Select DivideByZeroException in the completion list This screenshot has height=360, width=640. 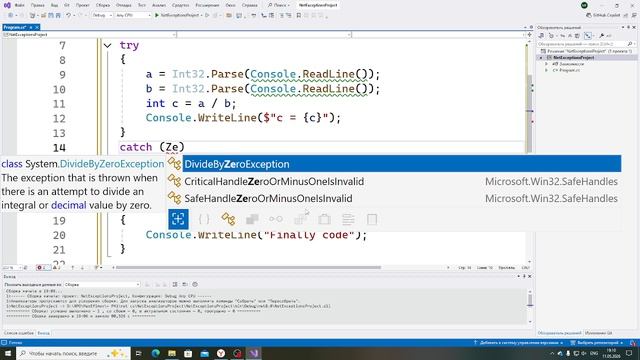coord(402,164)
